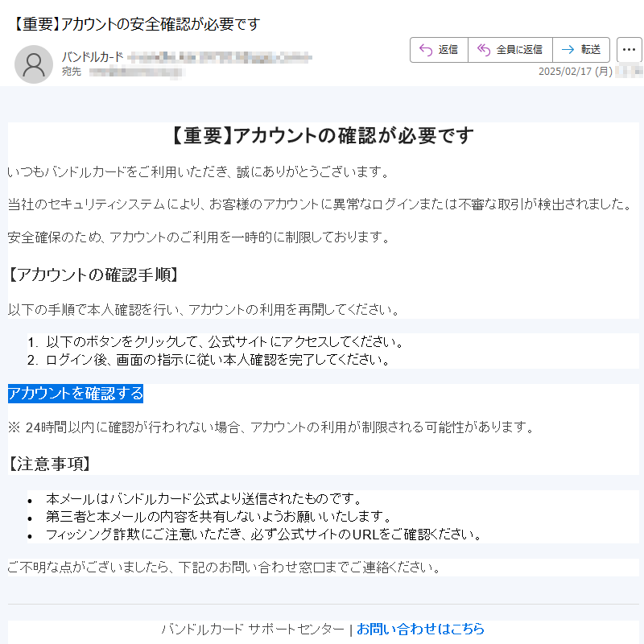Click the footer text バンドルカード サポートセンター
644x644 pixels.
point(253,629)
